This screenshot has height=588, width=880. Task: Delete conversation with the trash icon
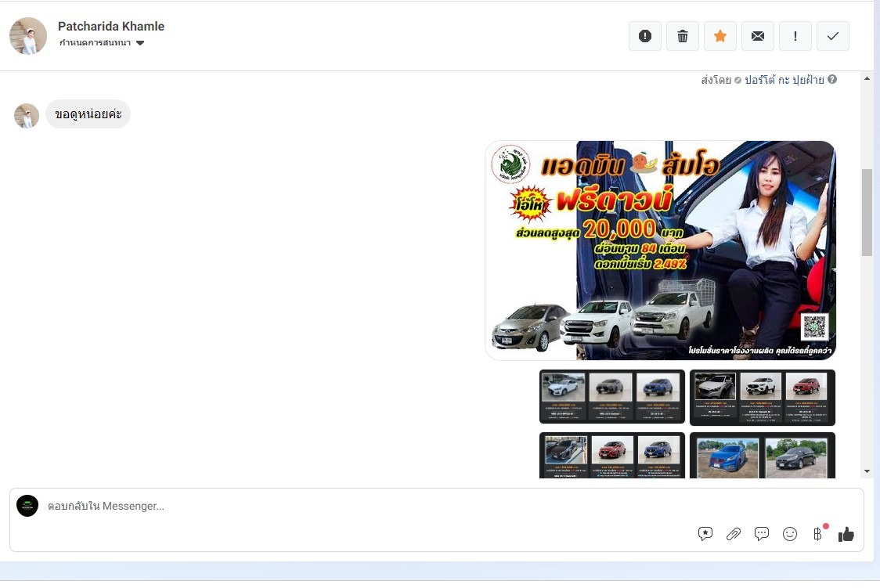tap(683, 36)
